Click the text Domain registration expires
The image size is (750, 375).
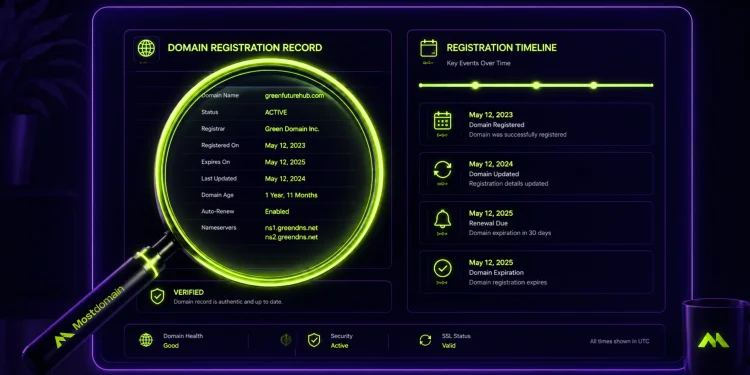508,282
